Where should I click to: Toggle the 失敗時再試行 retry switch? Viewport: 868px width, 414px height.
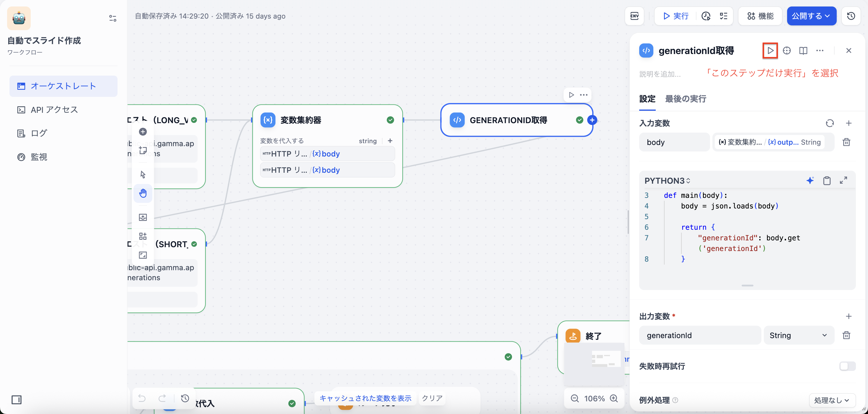[x=847, y=366]
